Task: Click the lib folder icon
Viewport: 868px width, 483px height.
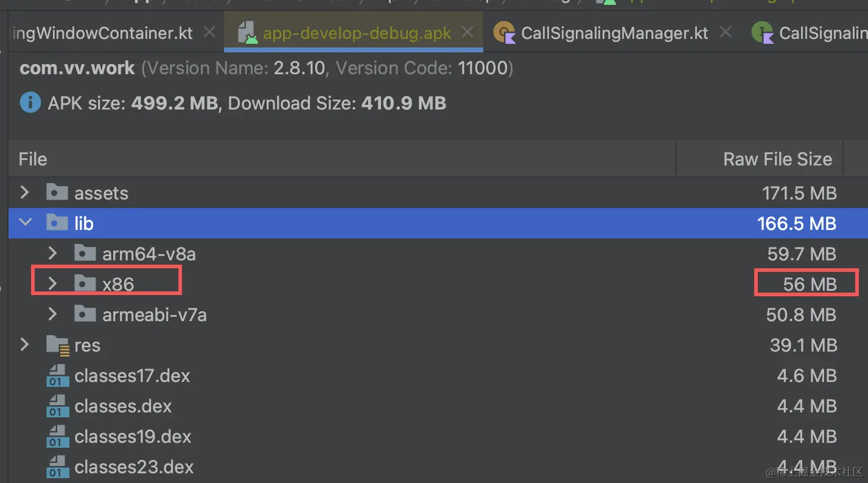Action: coord(57,224)
